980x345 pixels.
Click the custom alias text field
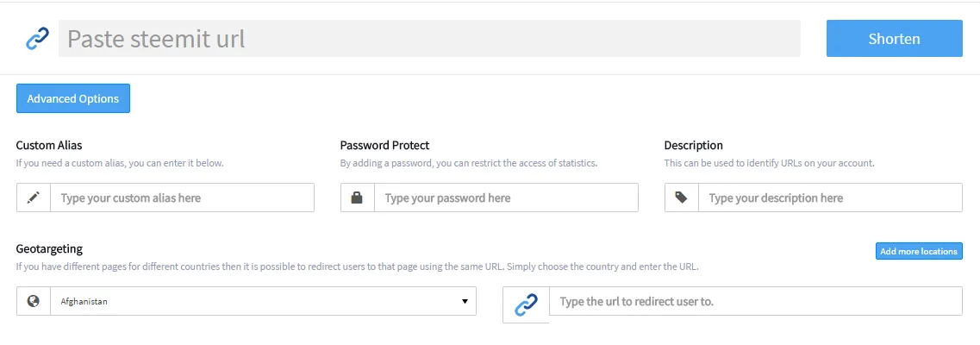pyautogui.click(x=183, y=198)
